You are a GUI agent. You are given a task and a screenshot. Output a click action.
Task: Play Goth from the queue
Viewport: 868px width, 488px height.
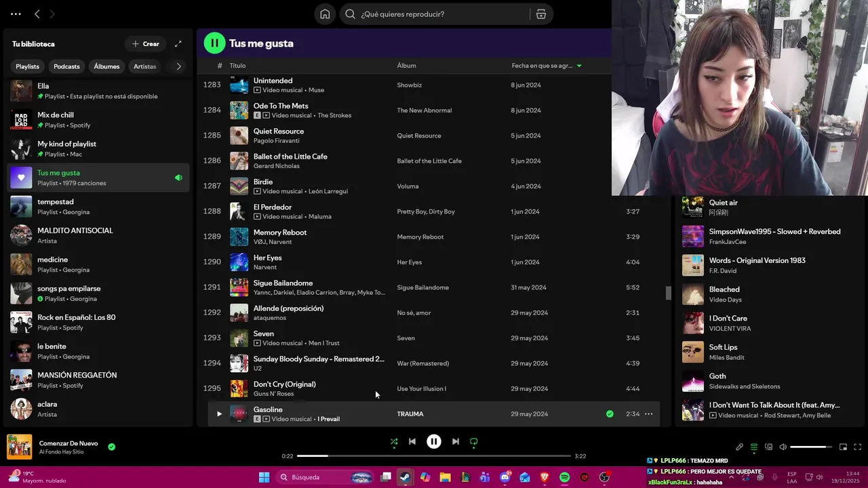[693, 381]
